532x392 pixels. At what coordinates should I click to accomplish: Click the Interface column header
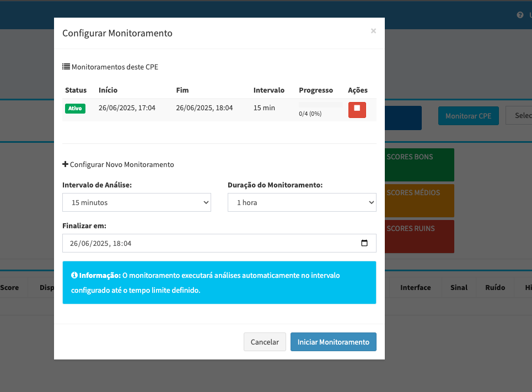(415, 287)
